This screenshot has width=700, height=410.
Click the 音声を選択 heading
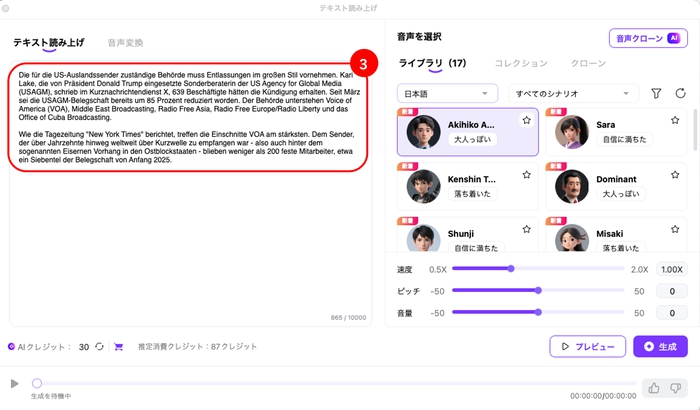click(419, 37)
